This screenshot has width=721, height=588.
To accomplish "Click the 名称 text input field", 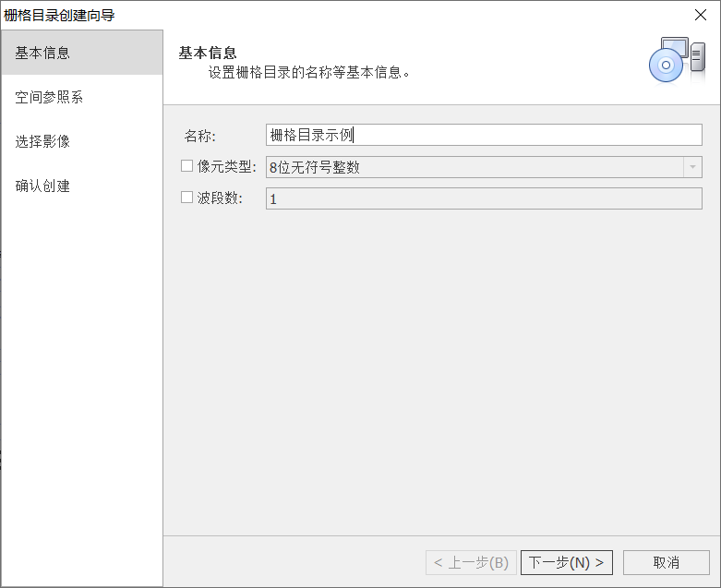I will tap(483, 135).
